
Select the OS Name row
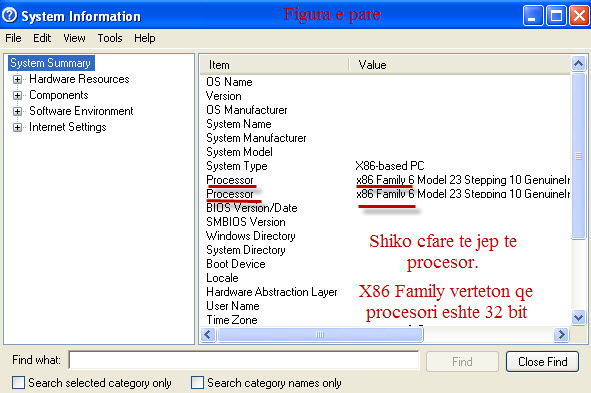(385, 82)
